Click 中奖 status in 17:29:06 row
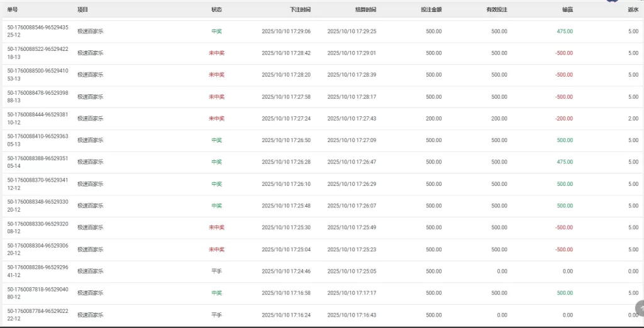Viewport: 644px width, 328px height. 216,31
